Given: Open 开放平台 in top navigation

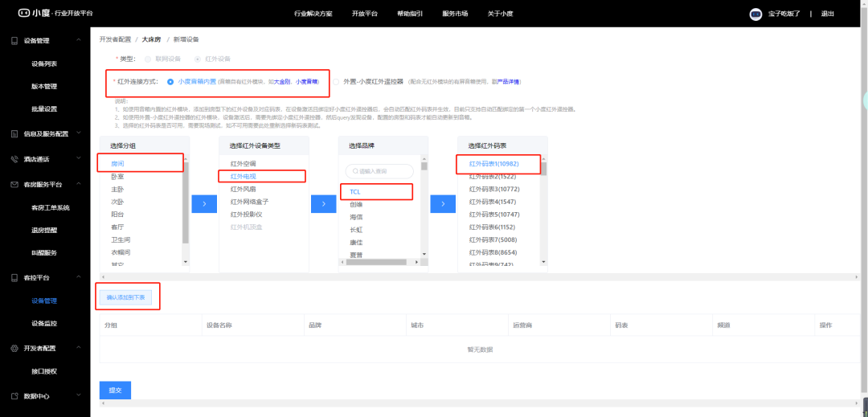Looking at the screenshot, I should (x=365, y=14).
